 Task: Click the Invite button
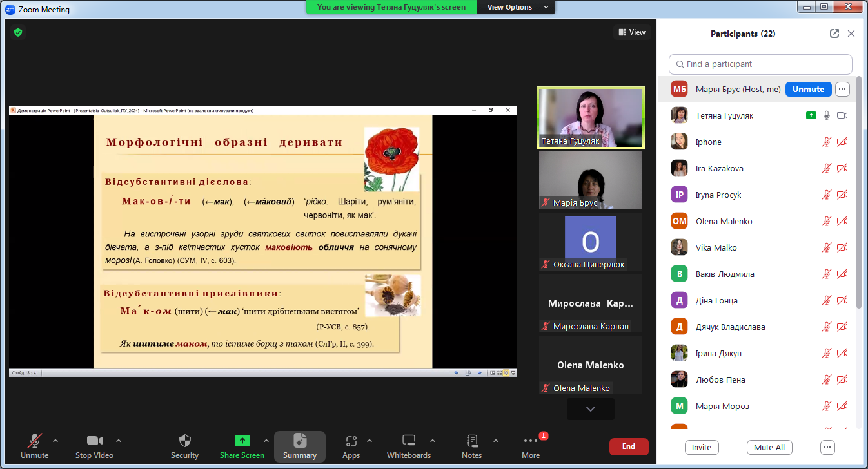(x=701, y=447)
